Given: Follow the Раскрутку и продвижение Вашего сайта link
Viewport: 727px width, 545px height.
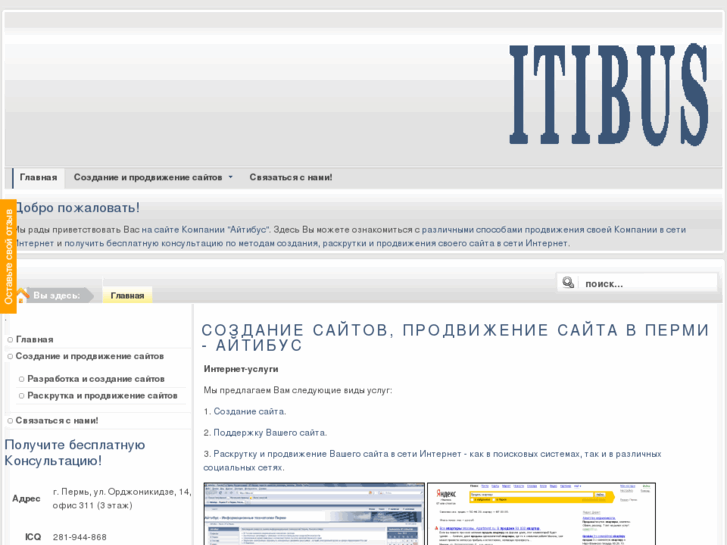Looking at the screenshot, I should click(432, 461).
